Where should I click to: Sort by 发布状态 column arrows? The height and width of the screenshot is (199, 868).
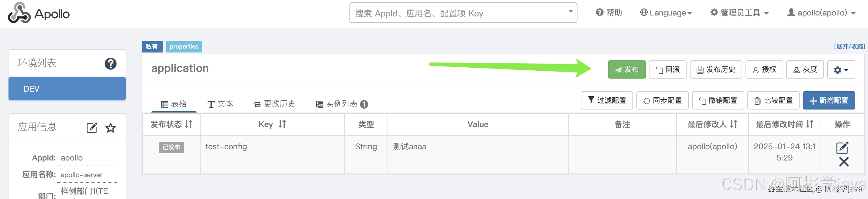[188, 124]
